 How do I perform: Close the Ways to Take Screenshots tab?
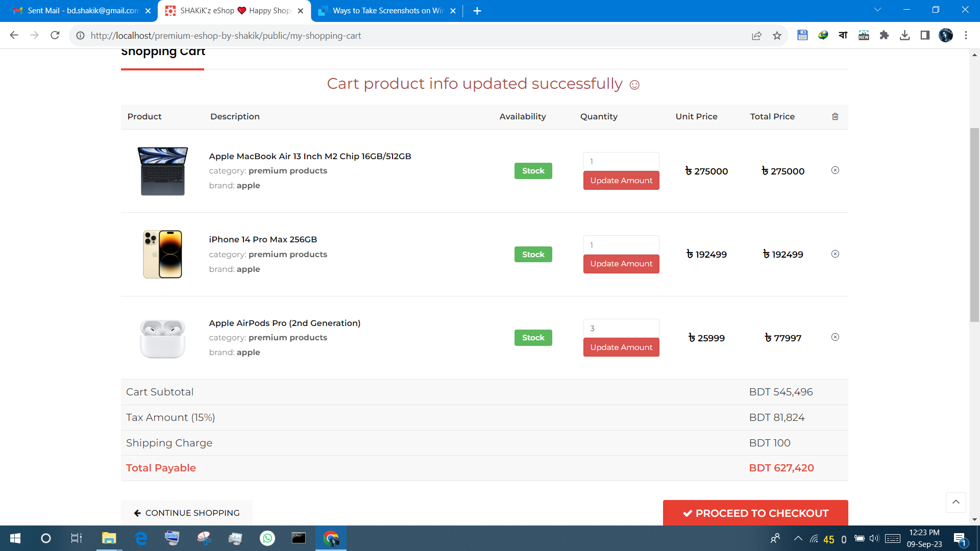(x=453, y=11)
